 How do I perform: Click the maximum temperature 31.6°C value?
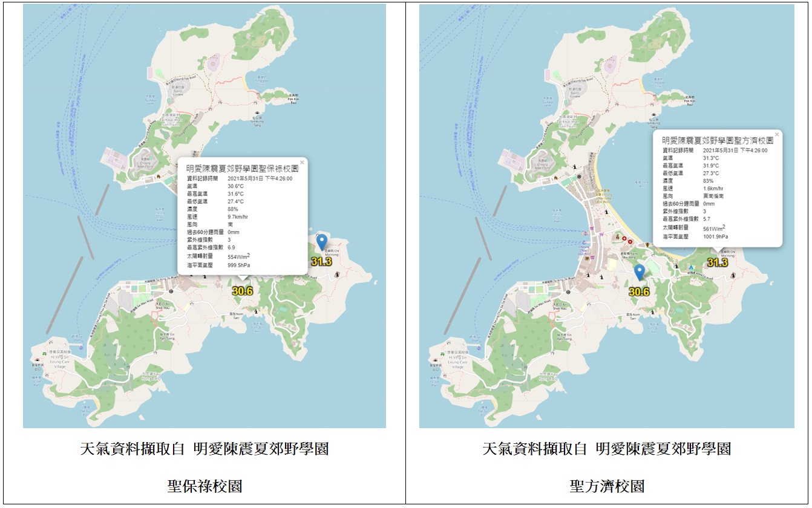coord(235,194)
